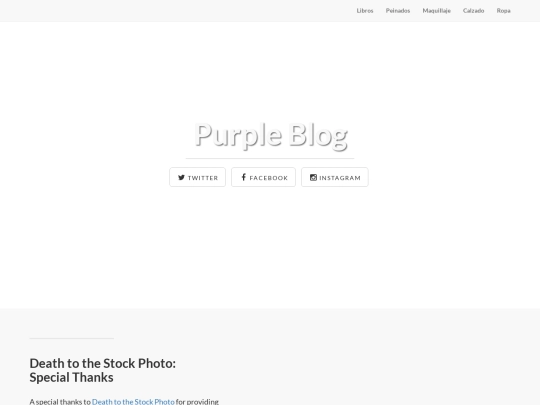Go to the Peinados section
540x405 pixels.
click(x=398, y=11)
